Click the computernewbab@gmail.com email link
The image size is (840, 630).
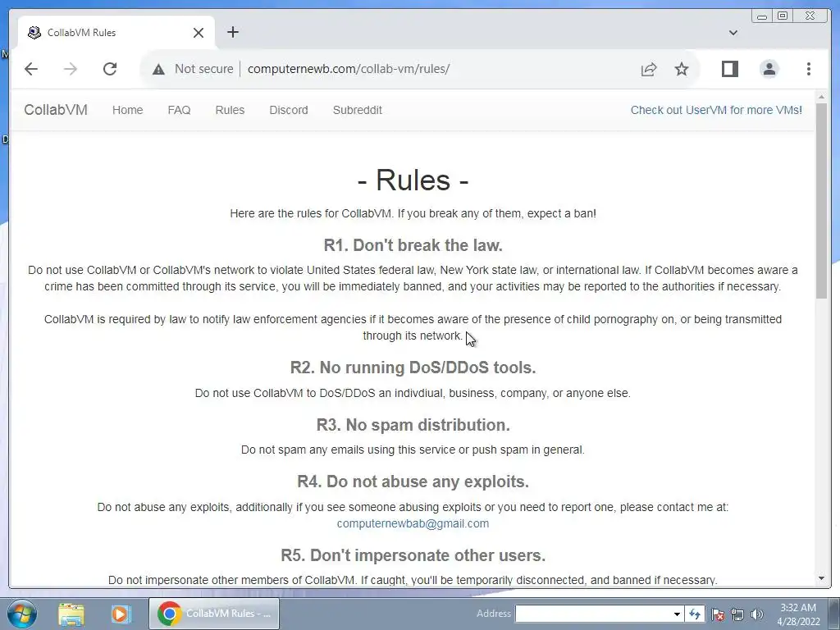pos(413,523)
